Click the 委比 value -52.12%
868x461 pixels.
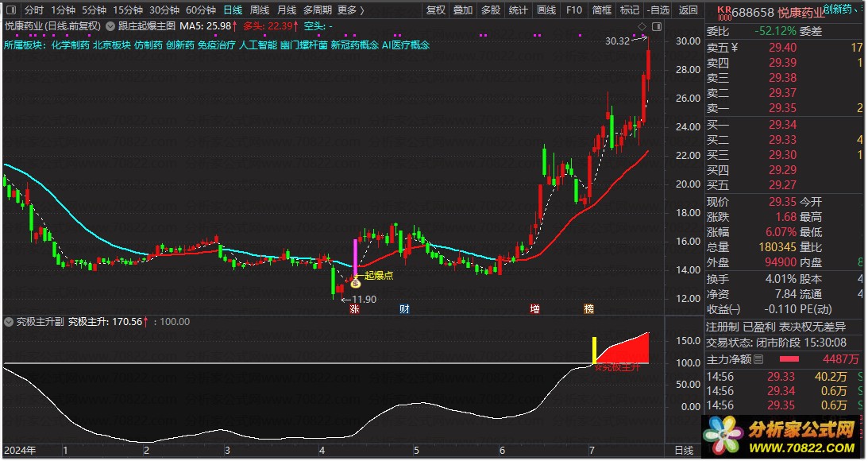(777, 32)
